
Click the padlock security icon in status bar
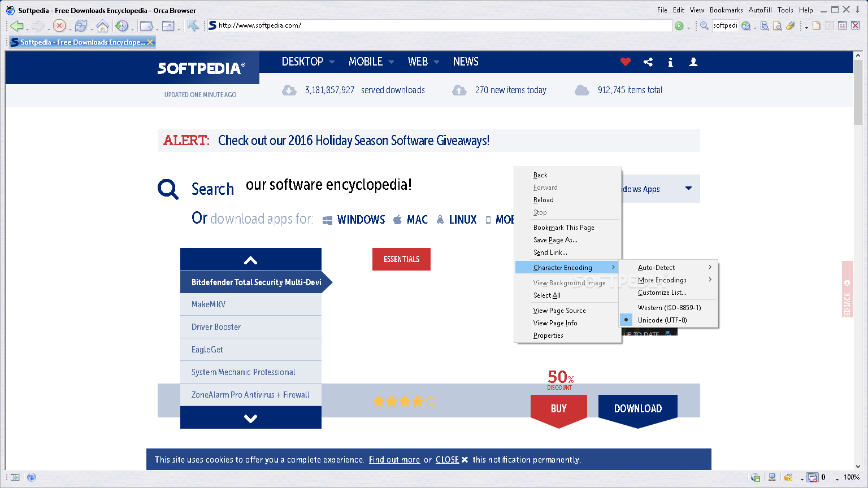pos(788,477)
